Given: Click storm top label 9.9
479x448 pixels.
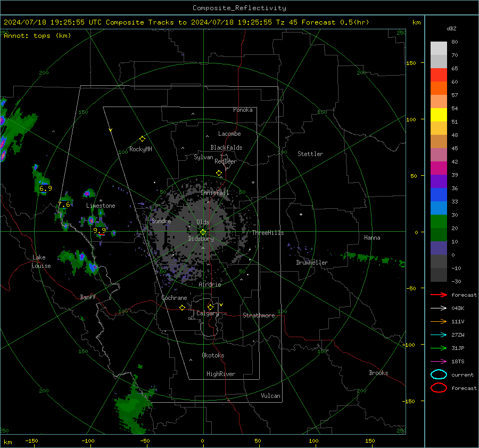Looking at the screenshot, I should point(100,230).
